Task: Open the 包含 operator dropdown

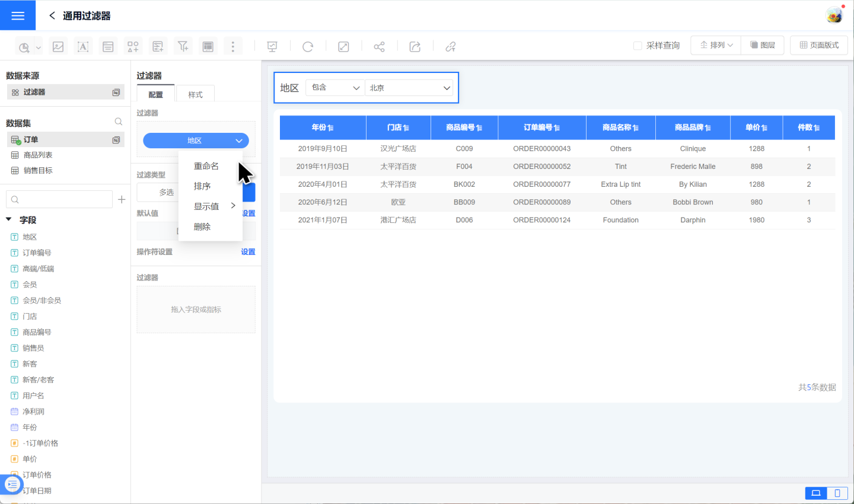Action: point(335,88)
